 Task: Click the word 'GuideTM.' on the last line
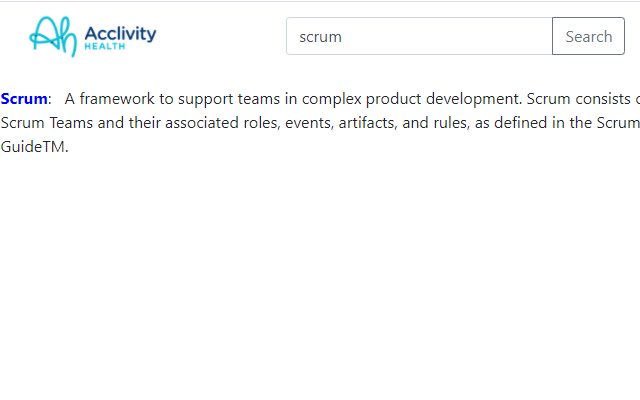(34, 147)
